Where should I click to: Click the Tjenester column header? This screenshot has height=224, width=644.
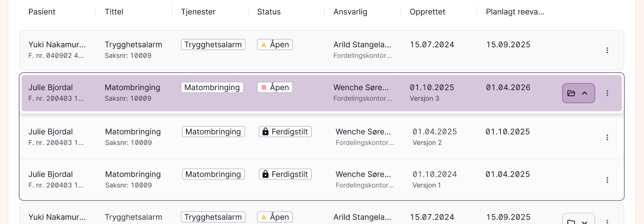point(198,12)
